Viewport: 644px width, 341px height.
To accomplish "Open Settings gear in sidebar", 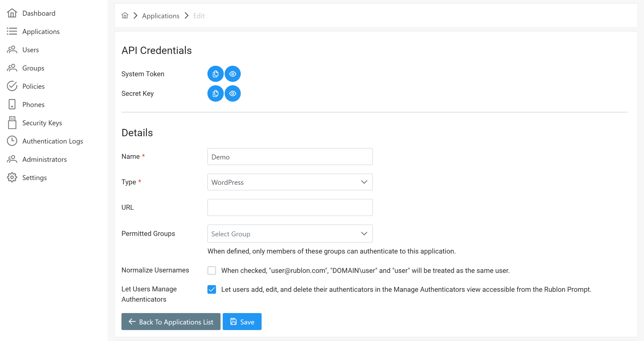I will tap(12, 178).
